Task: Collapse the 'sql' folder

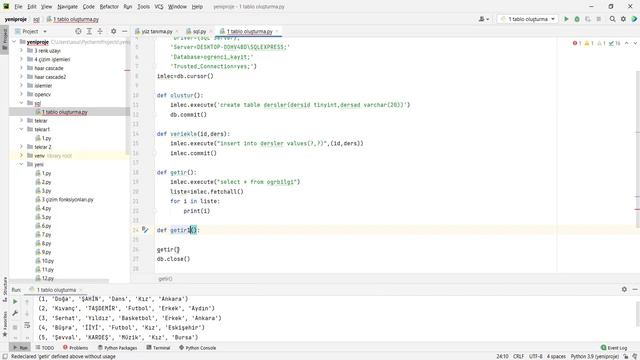Action: pos(22,103)
